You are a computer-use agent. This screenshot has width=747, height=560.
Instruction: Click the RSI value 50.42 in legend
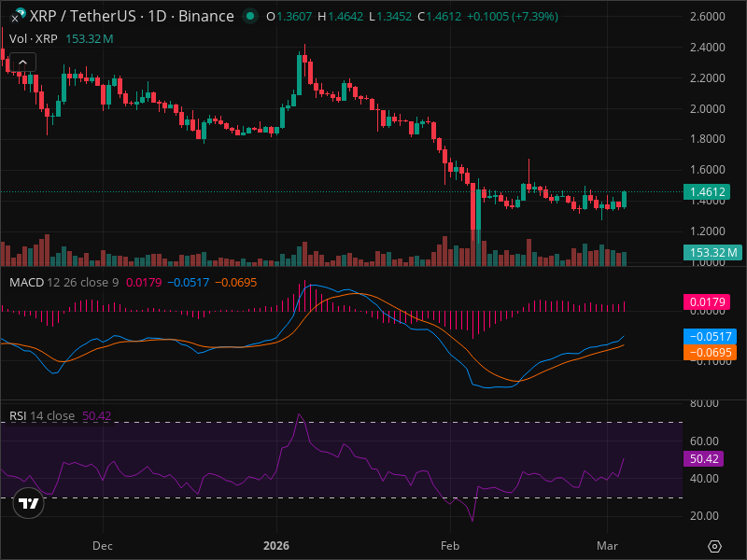pyautogui.click(x=97, y=415)
